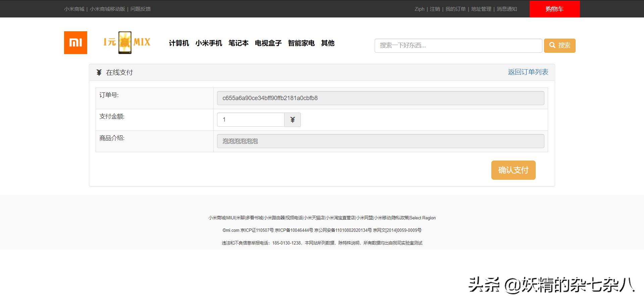Viewport: 644px width, 302px height.
Task: Open the 多看书城 footer link
Action: [254, 218]
